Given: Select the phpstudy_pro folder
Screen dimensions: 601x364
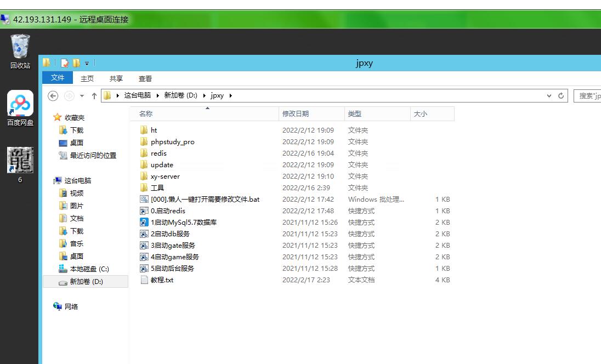Looking at the screenshot, I should [x=172, y=142].
